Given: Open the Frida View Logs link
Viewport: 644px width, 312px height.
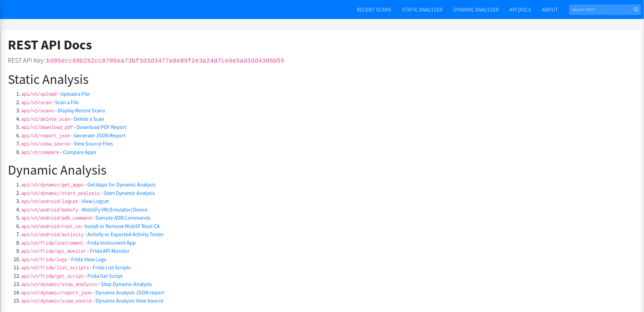Looking at the screenshot, I should pyautogui.click(x=89, y=260).
